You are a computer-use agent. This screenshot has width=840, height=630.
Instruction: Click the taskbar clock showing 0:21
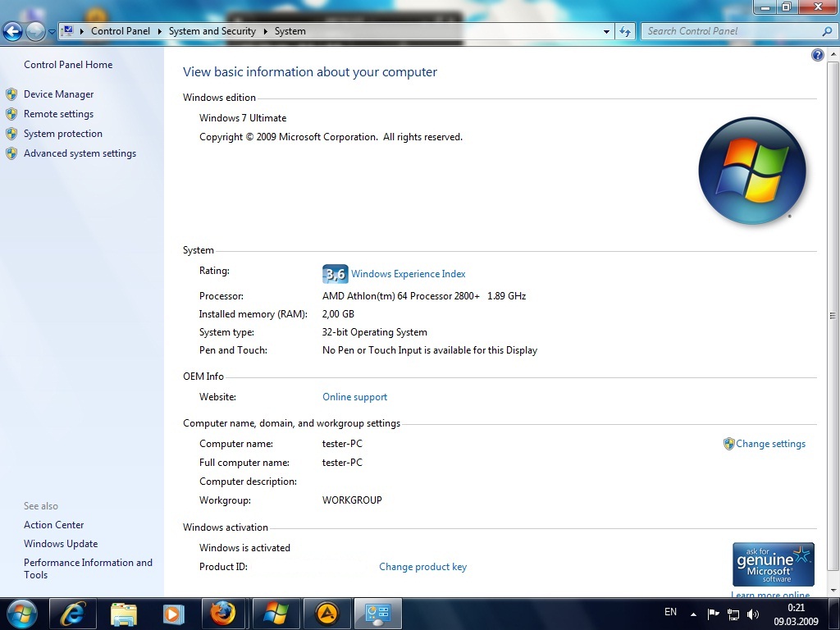pyautogui.click(x=796, y=614)
